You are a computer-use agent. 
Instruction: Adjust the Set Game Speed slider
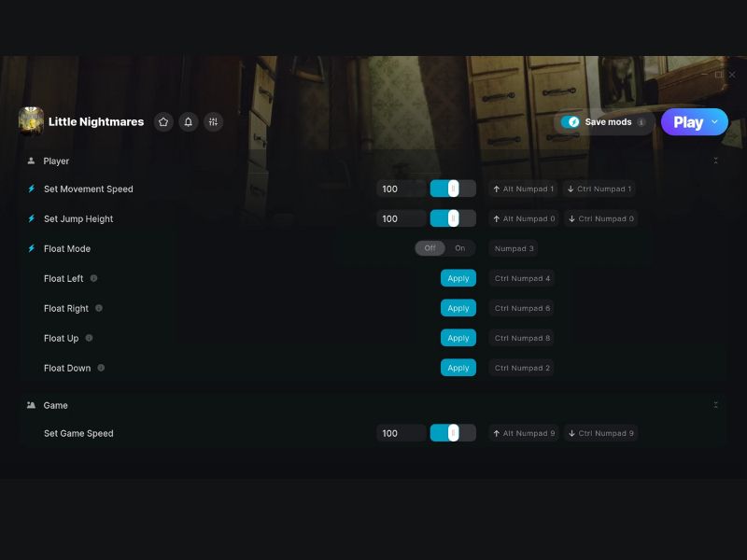pos(453,433)
